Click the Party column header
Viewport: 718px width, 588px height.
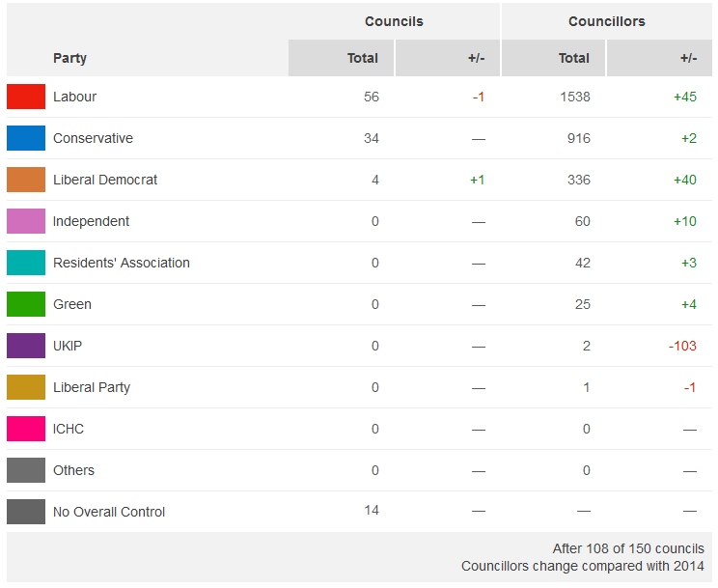[x=69, y=58]
